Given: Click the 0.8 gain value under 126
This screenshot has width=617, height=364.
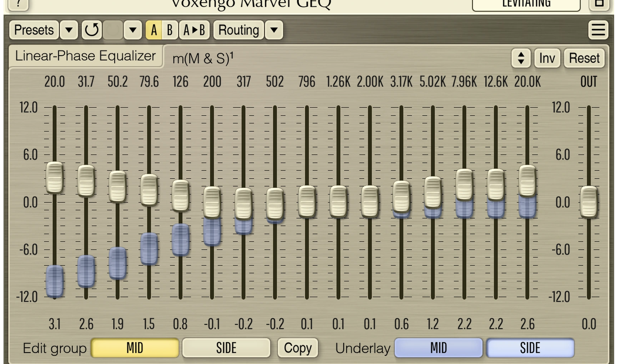Looking at the screenshot, I should (x=180, y=324).
